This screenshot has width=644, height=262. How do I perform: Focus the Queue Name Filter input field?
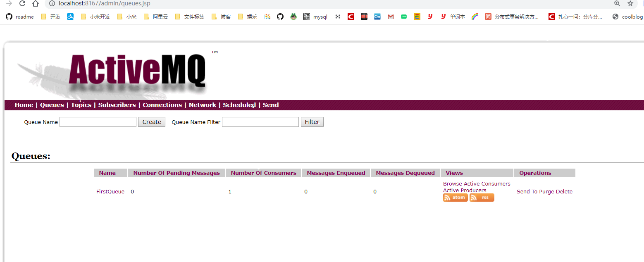260,122
